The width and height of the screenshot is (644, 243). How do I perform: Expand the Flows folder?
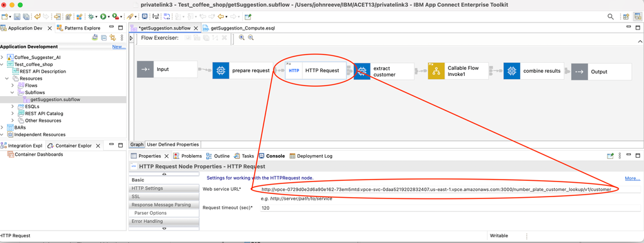[13, 85]
